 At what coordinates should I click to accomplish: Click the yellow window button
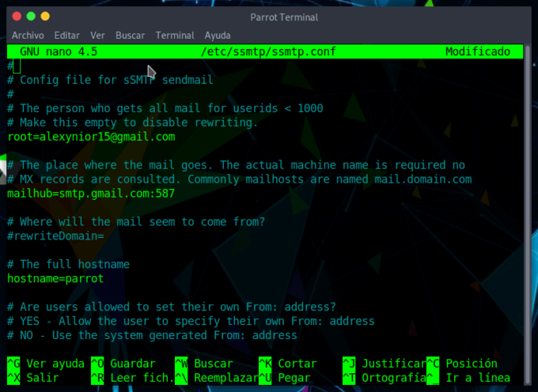[45, 16]
